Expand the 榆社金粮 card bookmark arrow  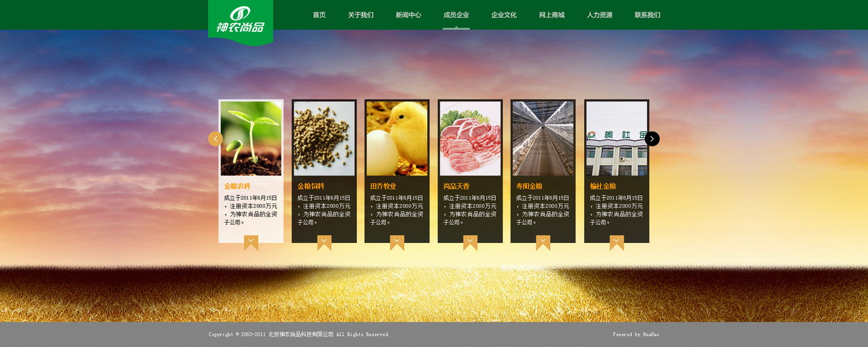[x=617, y=242]
